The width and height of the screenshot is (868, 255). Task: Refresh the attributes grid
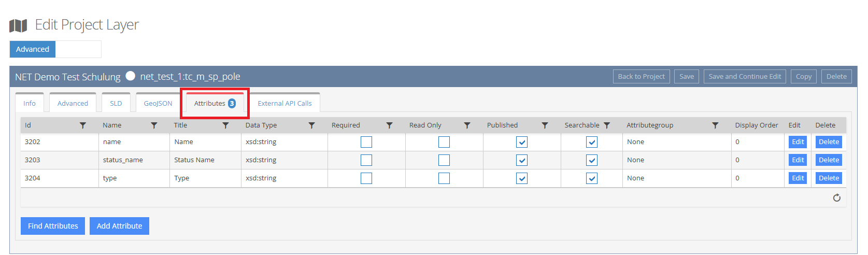(836, 198)
